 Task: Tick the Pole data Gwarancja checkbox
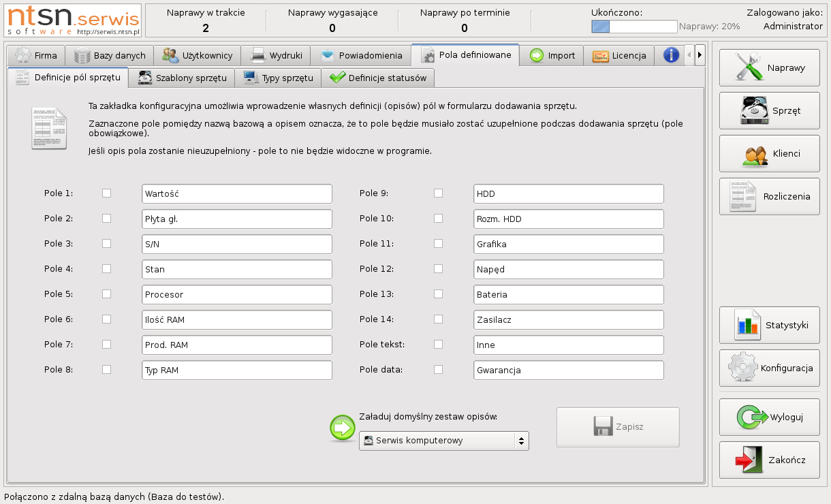coord(438,370)
